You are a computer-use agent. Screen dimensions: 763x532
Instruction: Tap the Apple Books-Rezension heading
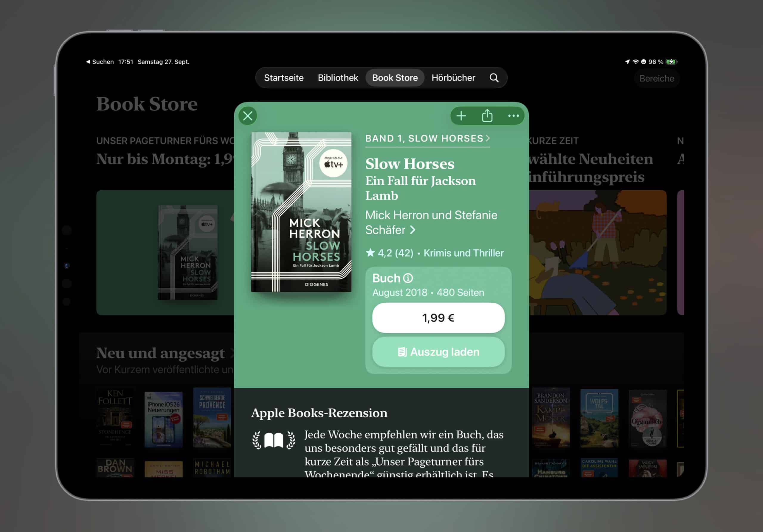[x=319, y=413]
